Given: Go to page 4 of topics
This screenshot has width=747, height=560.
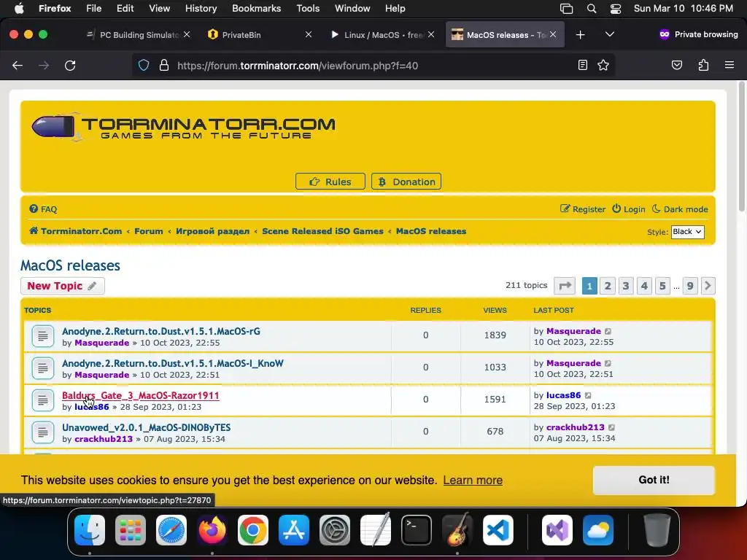Looking at the screenshot, I should pyautogui.click(x=644, y=286).
